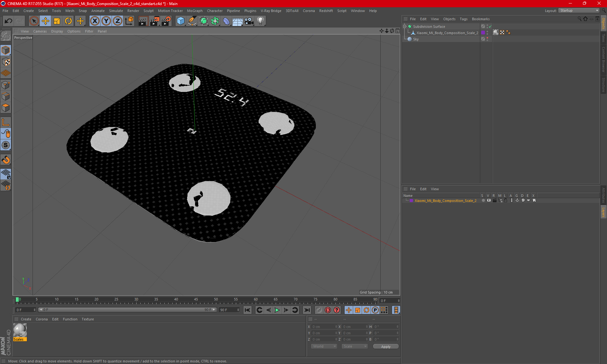607x364 pixels.
Task: Click the X position input field
Action: pos(324,327)
